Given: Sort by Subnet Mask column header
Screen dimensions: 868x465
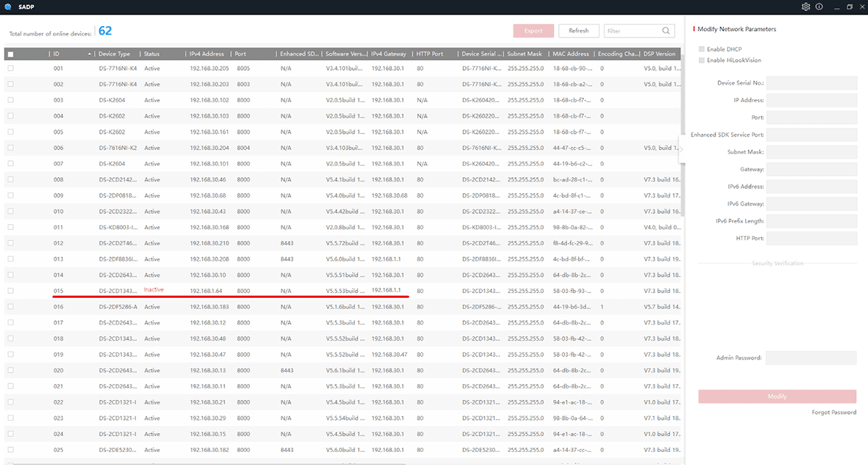Looking at the screenshot, I should point(524,54).
